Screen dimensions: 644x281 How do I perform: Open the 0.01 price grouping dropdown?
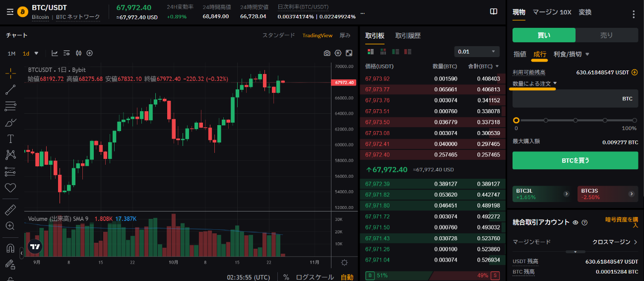point(476,51)
